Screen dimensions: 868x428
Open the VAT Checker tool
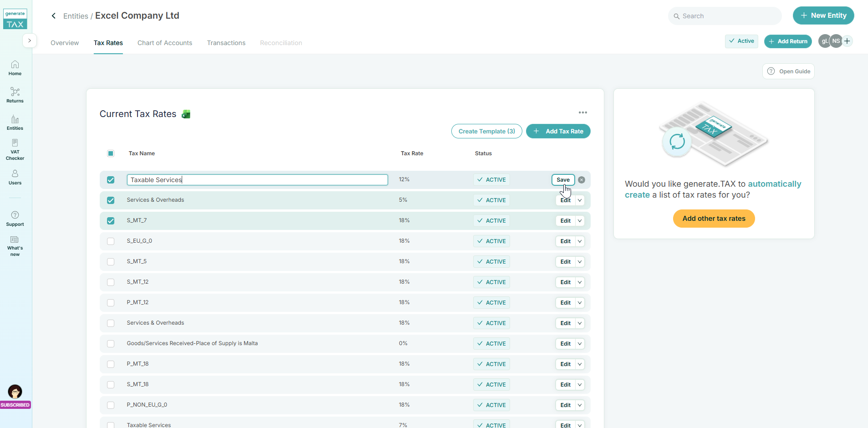pyautogui.click(x=15, y=149)
